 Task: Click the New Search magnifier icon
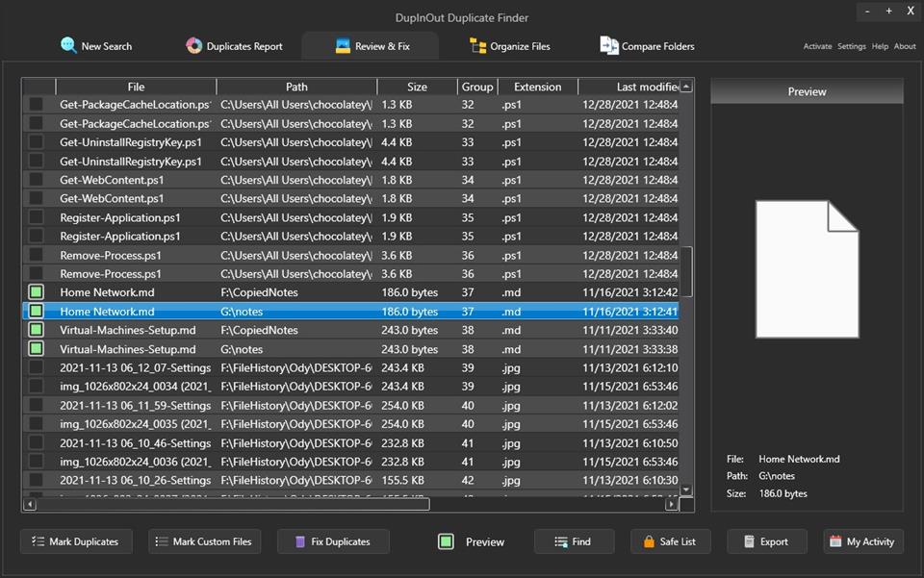(x=68, y=45)
